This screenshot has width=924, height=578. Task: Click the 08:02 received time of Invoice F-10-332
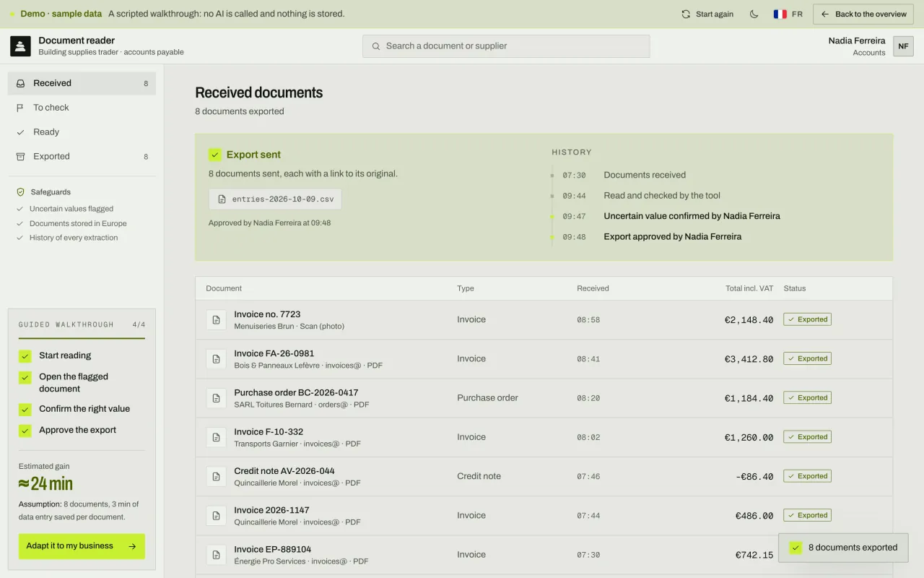[x=588, y=438]
